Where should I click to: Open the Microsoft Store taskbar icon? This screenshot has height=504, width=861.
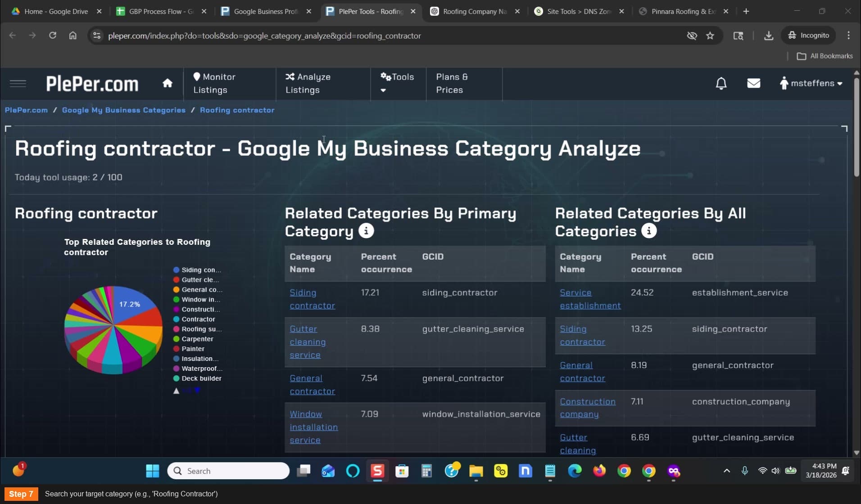coord(402,471)
